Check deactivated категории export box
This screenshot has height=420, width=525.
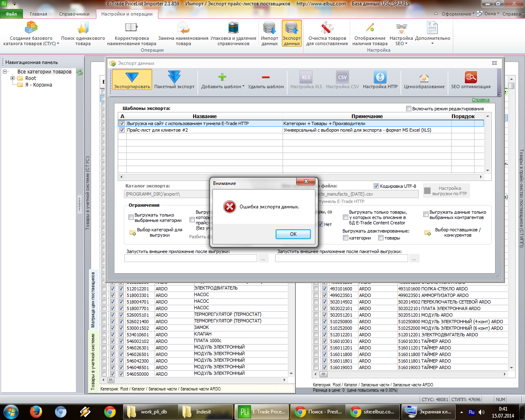[x=345, y=238]
